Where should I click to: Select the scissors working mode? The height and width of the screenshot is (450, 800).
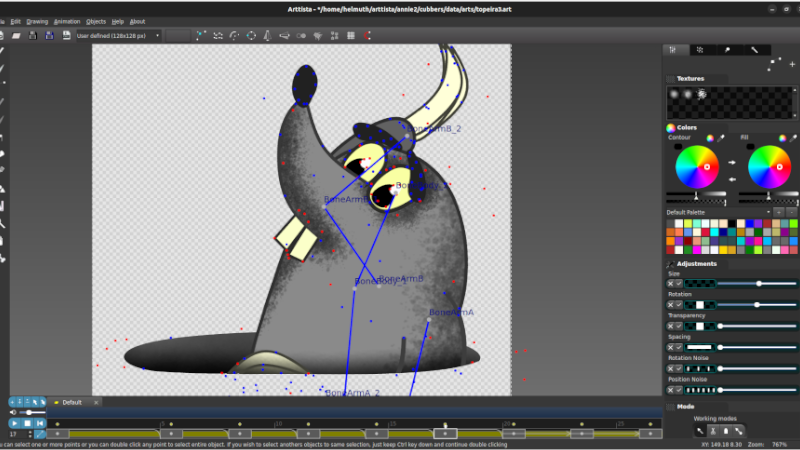point(713,431)
